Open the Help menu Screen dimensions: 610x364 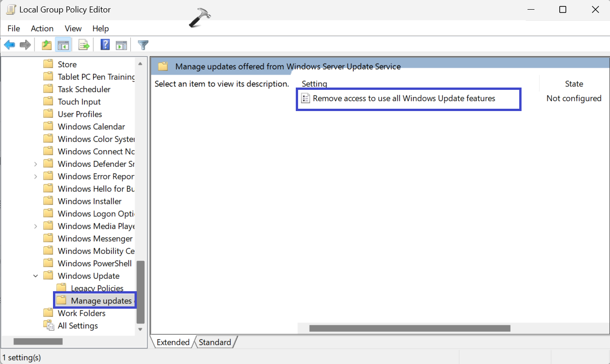pyautogui.click(x=100, y=29)
